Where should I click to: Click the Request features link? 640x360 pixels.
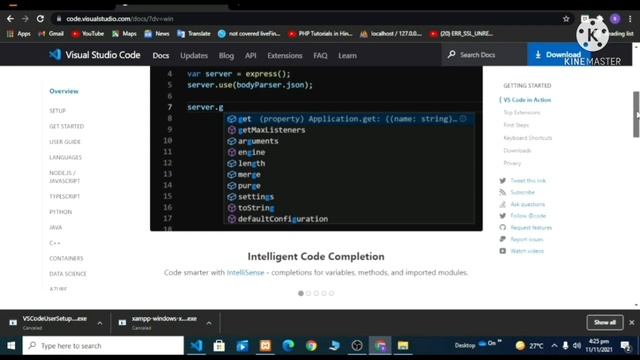(531, 228)
